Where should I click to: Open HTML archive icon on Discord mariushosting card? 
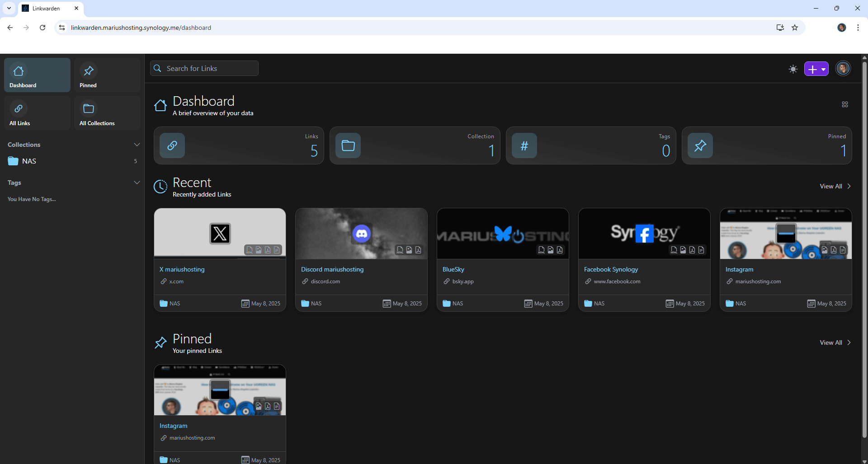(400, 250)
